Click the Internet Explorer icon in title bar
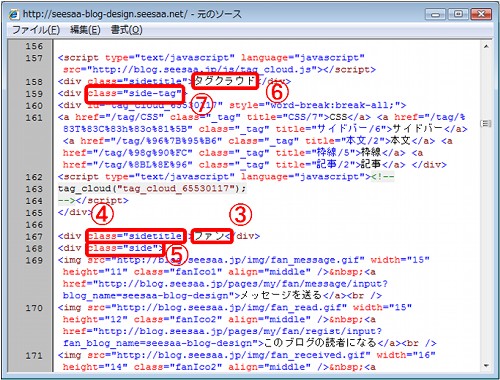The image size is (500, 380). pos(13,14)
